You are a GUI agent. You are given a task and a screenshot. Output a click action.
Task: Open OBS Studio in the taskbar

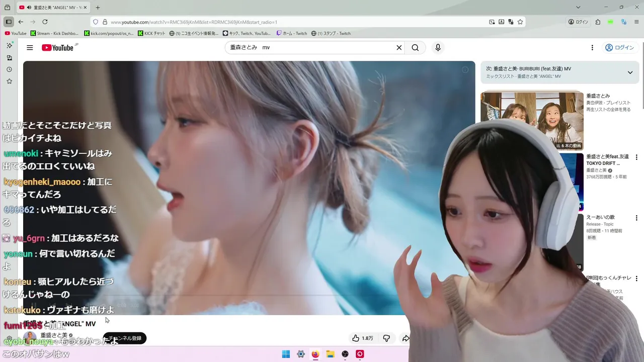coord(345,354)
